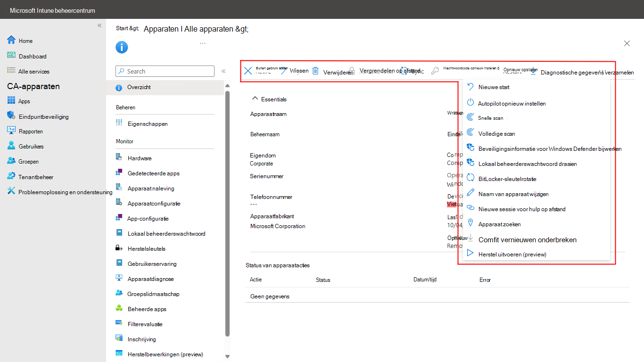Screen dimensions: 644x362
Task: Click Vergrendelen op afstand
Action: click(389, 71)
